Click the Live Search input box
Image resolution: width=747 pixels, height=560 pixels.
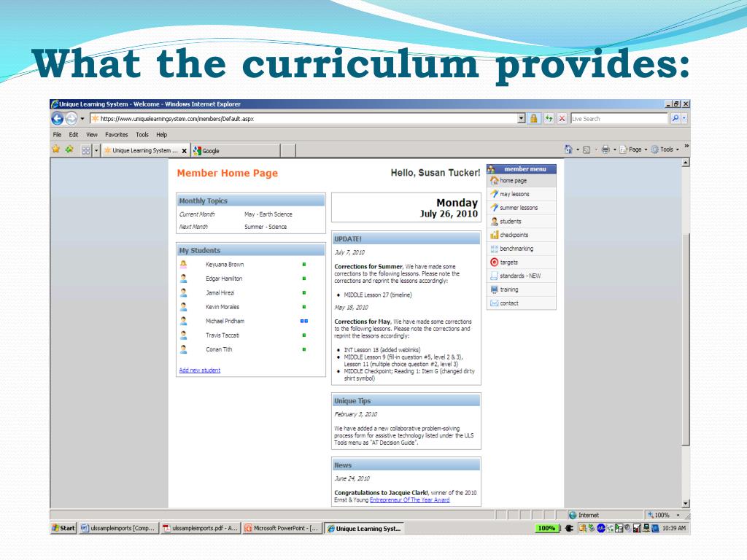[619, 119]
